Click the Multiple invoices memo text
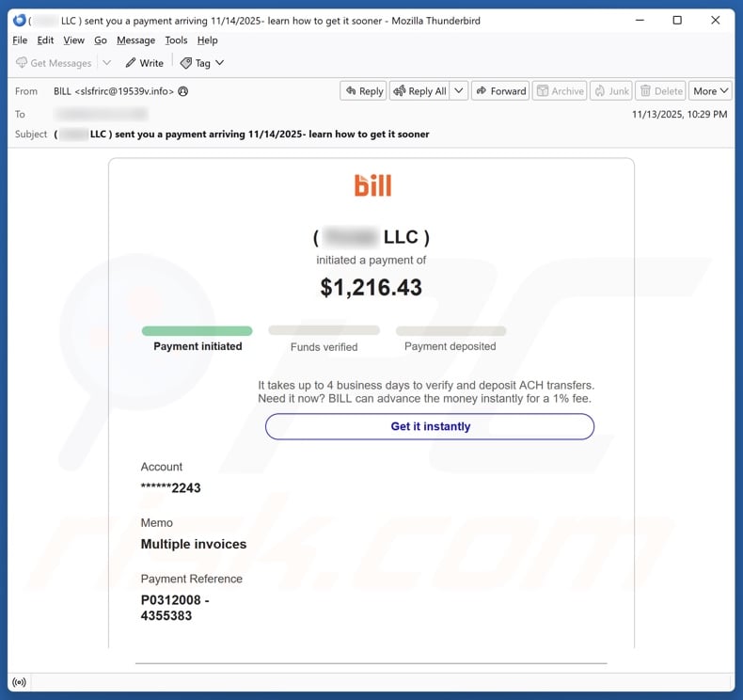 [194, 544]
